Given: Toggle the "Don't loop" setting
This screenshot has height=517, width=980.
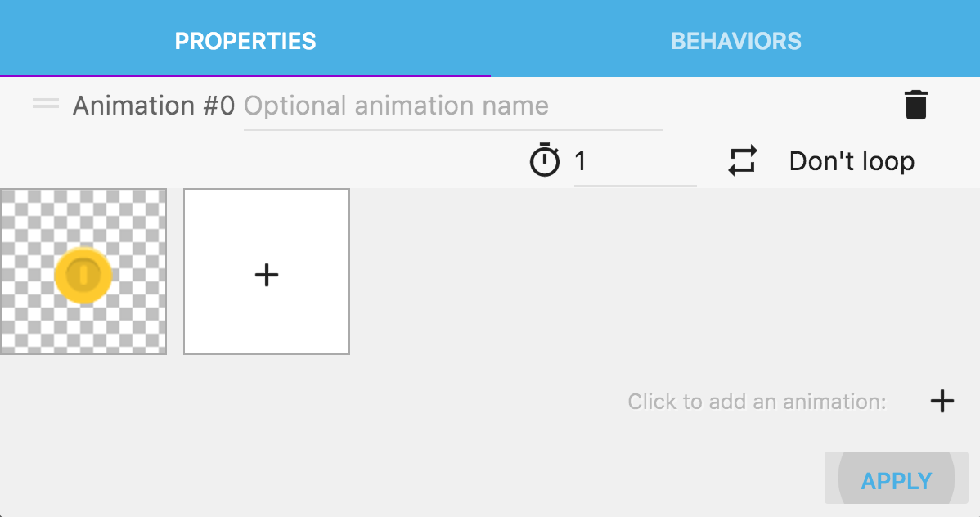Looking at the screenshot, I should coord(851,161).
